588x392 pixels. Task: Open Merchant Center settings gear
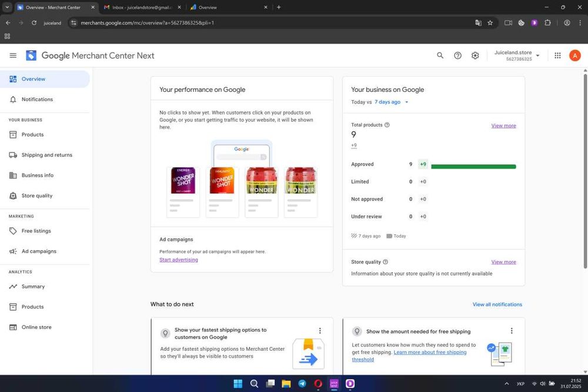pyautogui.click(x=475, y=55)
